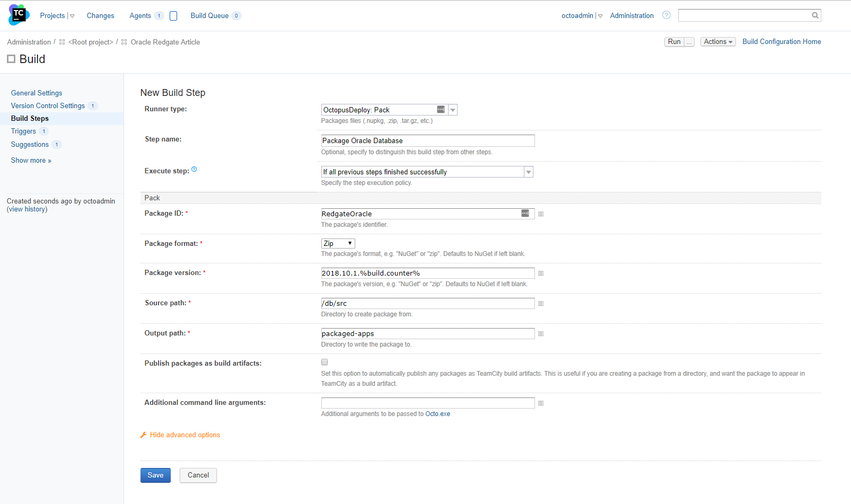Screen dimensions: 851x504
Task: Click the Save button
Action: click(x=155, y=475)
